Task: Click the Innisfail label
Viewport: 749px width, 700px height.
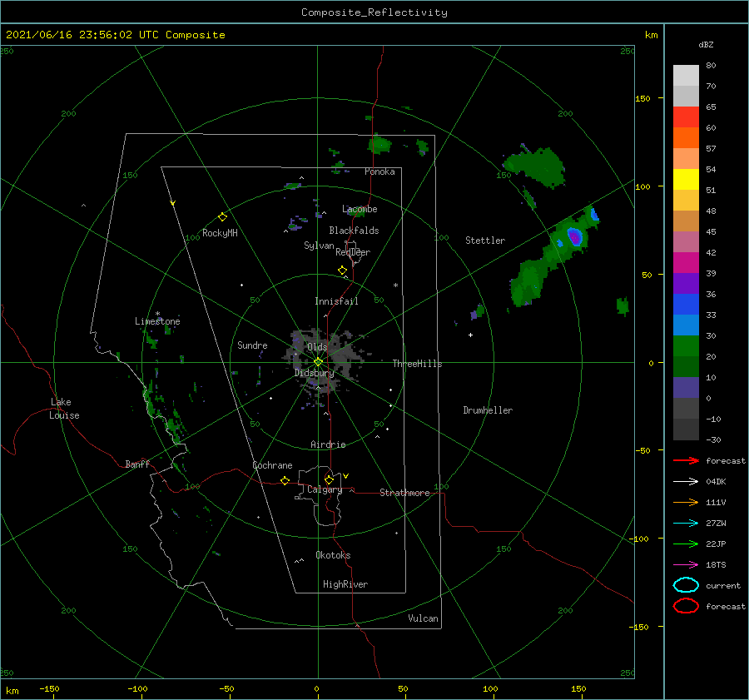Action: pos(336,301)
